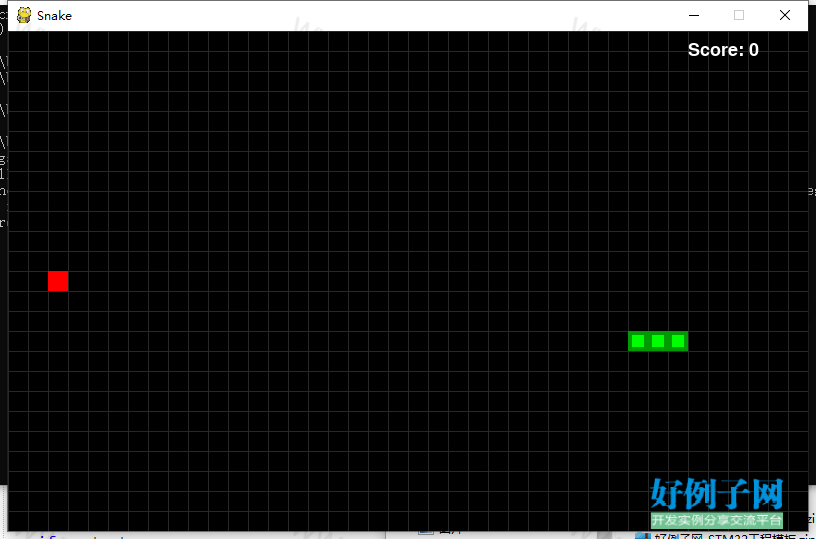816x539 pixels.
Task: Close the Snake window
Action: point(785,16)
